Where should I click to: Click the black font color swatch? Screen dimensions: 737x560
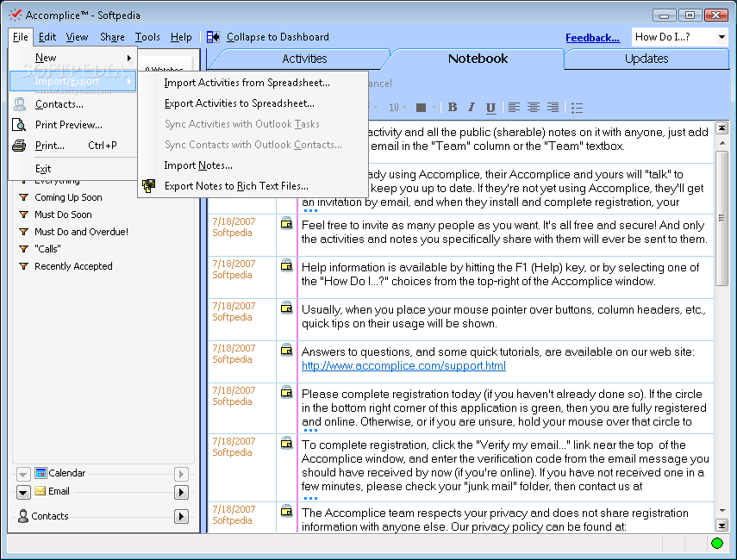[422, 108]
